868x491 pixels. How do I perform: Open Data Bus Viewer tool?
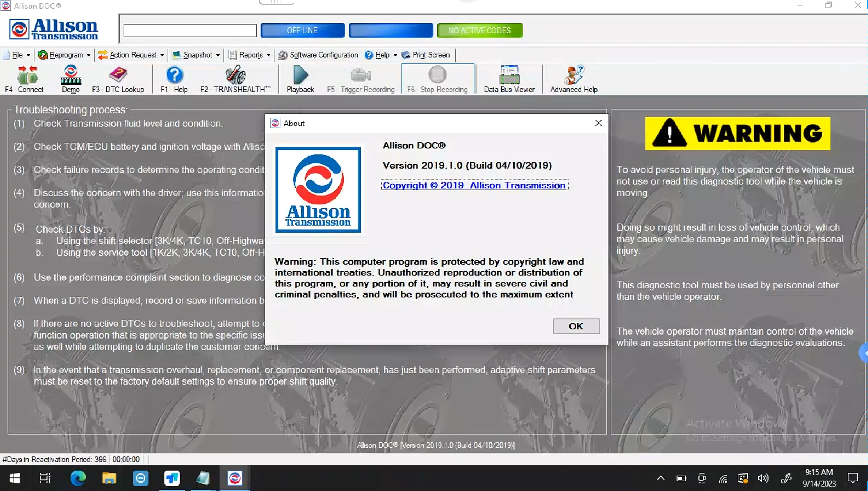point(509,79)
